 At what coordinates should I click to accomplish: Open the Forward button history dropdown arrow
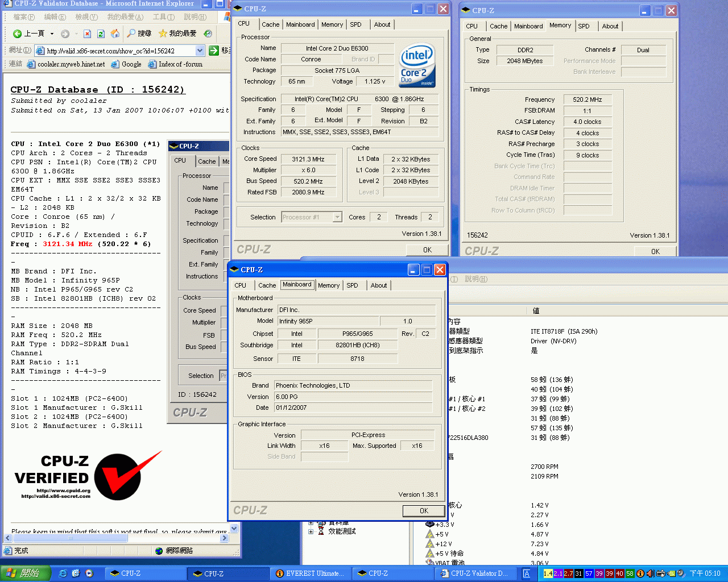click(76, 34)
